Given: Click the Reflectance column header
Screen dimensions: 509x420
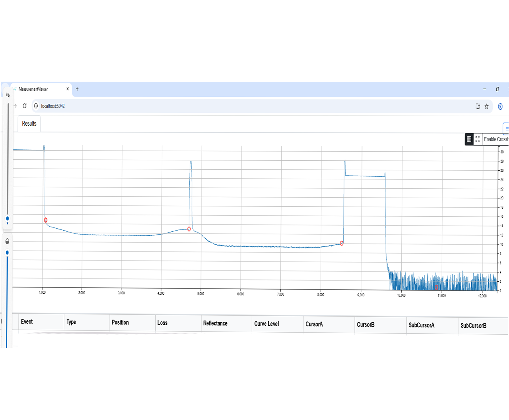Looking at the screenshot, I should tap(215, 323).
